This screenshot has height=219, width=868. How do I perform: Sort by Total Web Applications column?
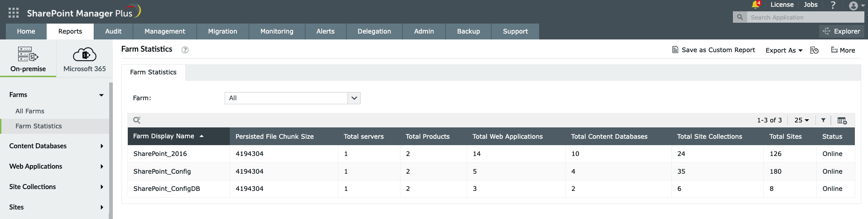coord(507,136)
